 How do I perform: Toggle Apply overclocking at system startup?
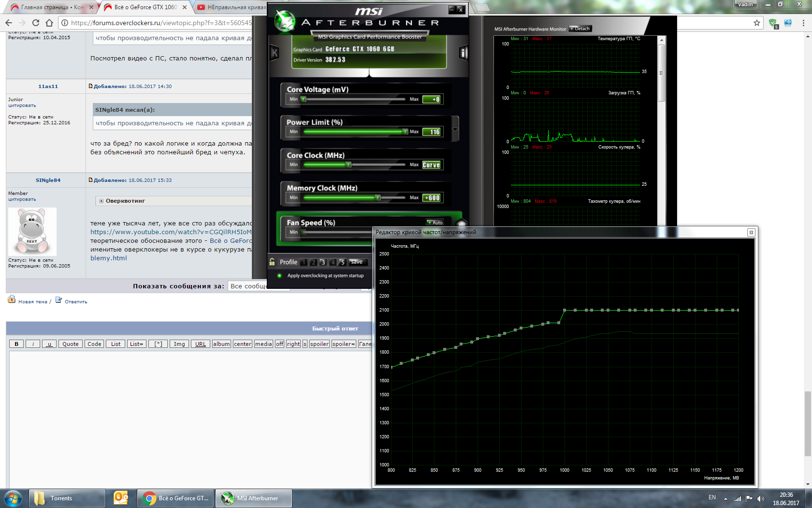pos(279,276)
